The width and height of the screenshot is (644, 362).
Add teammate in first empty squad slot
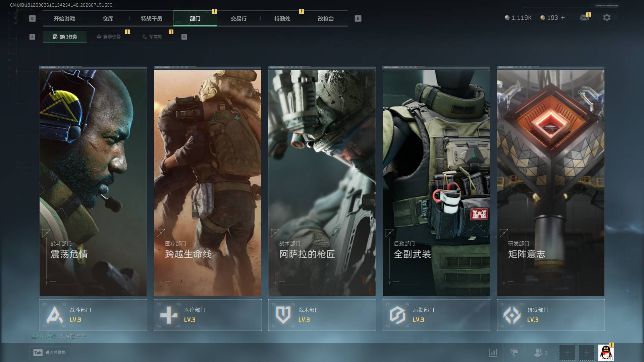coord(567,353)
